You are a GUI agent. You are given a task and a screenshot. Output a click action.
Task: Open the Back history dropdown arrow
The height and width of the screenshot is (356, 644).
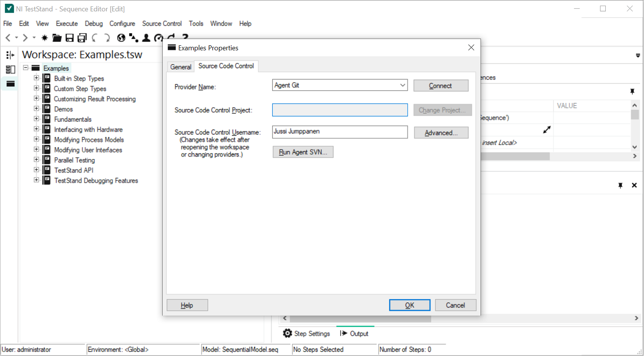tap(16, 38)
